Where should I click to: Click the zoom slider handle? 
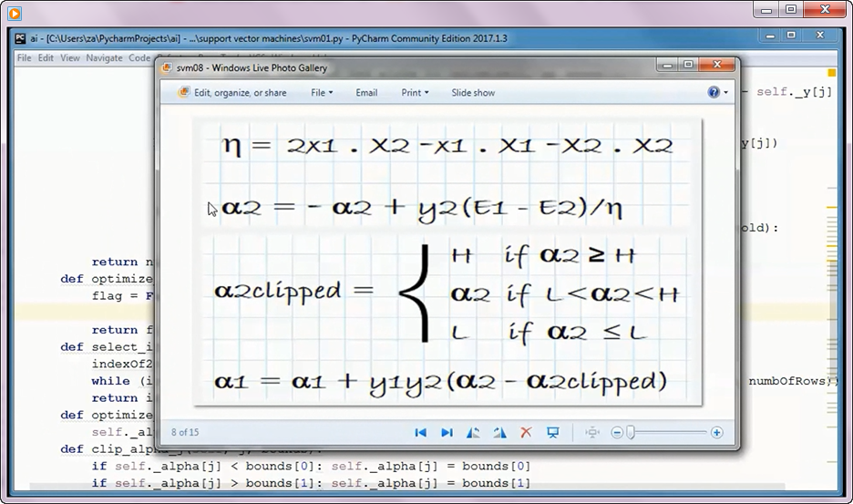631,433
